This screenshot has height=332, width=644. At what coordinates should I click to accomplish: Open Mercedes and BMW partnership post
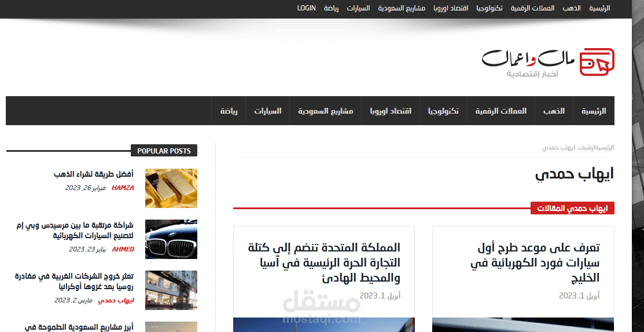click(x=75, y=231)
